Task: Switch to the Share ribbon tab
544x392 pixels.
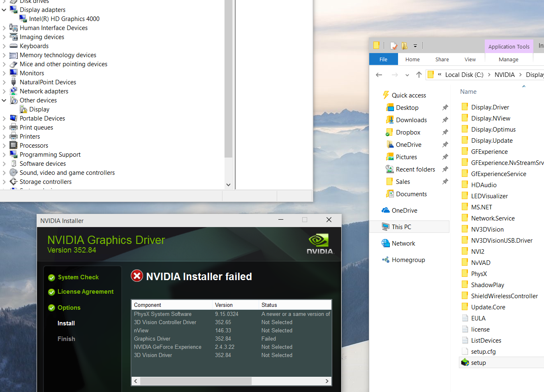Action: (442, 59)
